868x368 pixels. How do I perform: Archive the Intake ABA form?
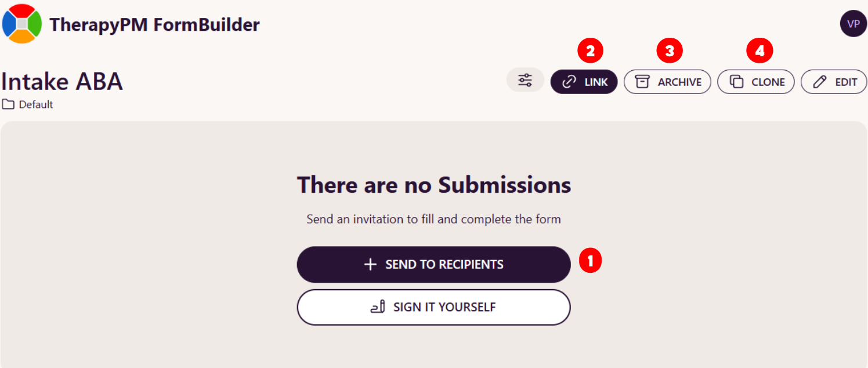(667, 82)
